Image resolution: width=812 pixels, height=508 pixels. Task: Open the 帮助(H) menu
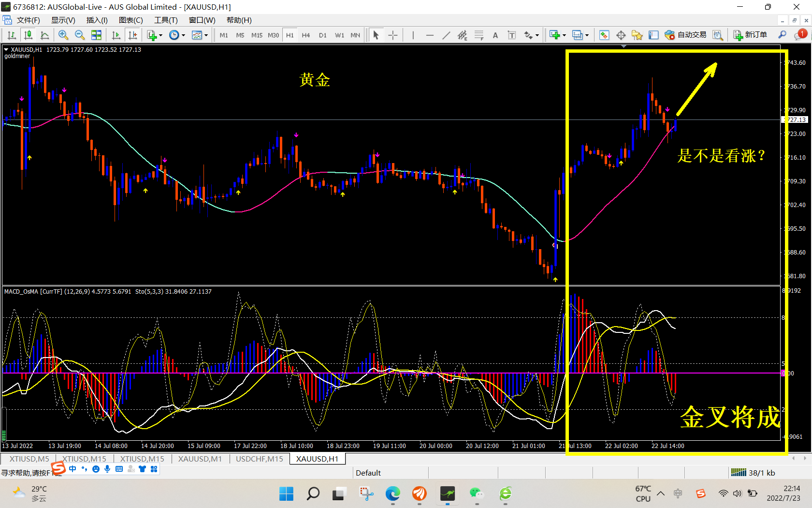pos(239,20)
